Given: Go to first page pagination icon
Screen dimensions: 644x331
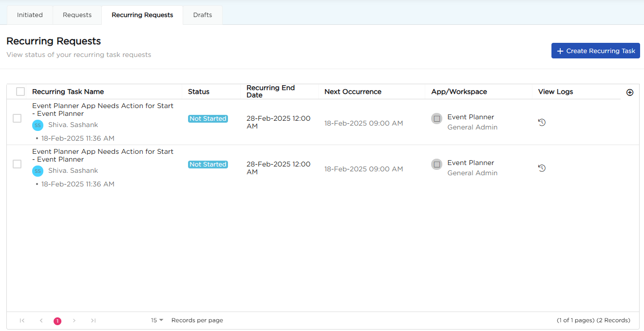Looking at the screenshot, I should [x=22, y=320].
